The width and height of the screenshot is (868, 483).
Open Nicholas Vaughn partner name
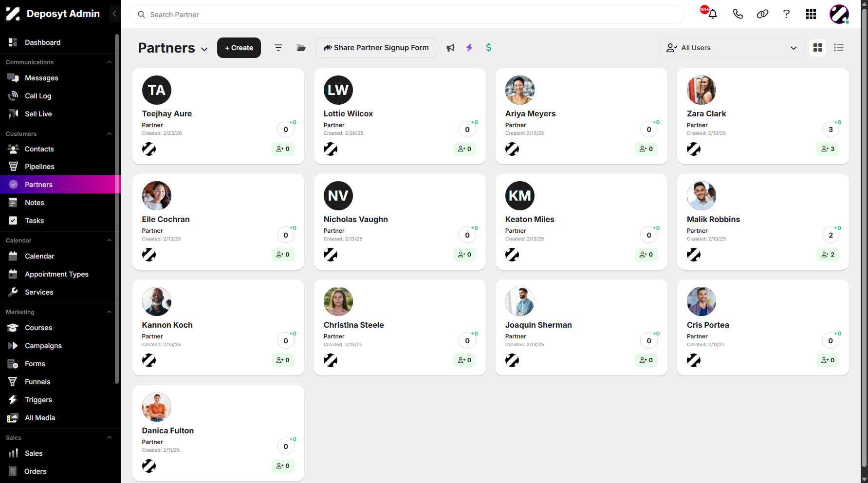click(356, 219)
